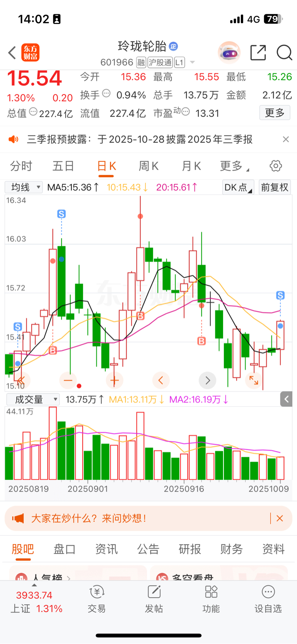This screenshot has height=644, width=297.
Task: Expand side panel with gray arrow tab
Action: coord(286,399)
